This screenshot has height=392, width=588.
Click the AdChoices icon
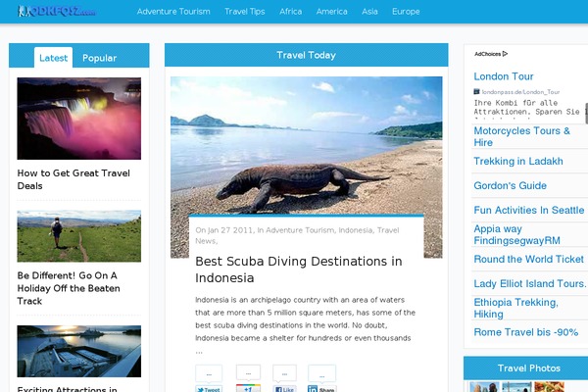(505, 54)
